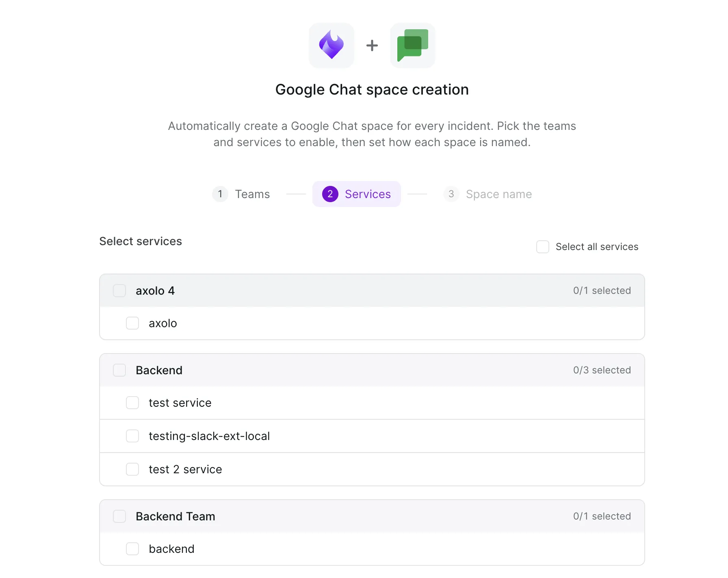Click the axolo 4 selected counter
The height and width of the screenshot is (578, 728).
pos(602,291)
